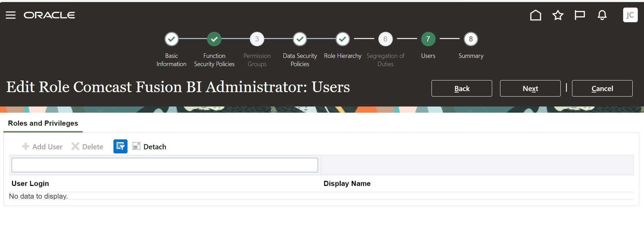Jump to Function Security Policies step
The image size is (644, 238).
coord(214,39)
